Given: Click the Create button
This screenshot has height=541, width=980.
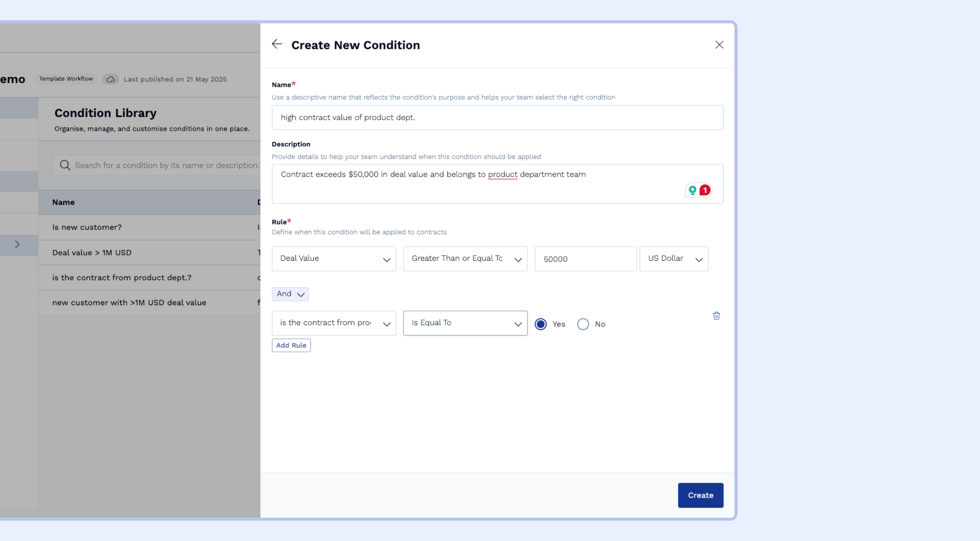Looking at the screenshot, I should click(x=700, y=495).
